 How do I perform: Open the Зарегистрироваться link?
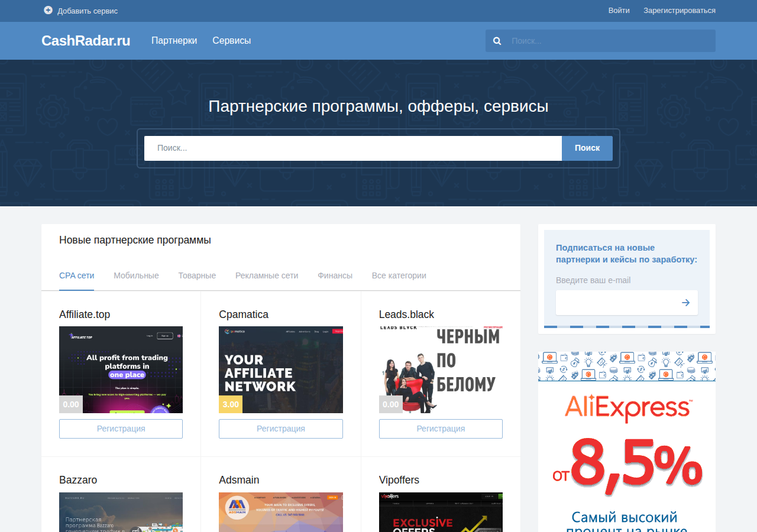tap(680, 11)
